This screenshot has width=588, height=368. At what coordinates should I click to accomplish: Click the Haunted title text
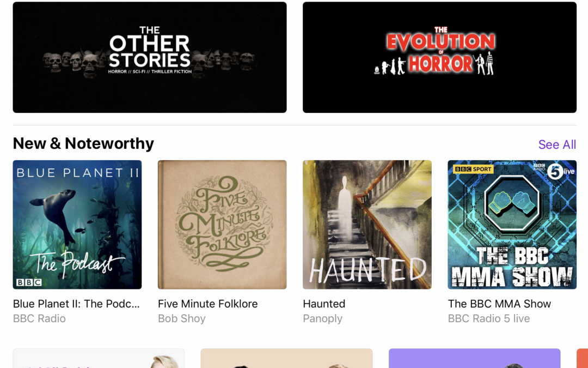tap(324, 304)
